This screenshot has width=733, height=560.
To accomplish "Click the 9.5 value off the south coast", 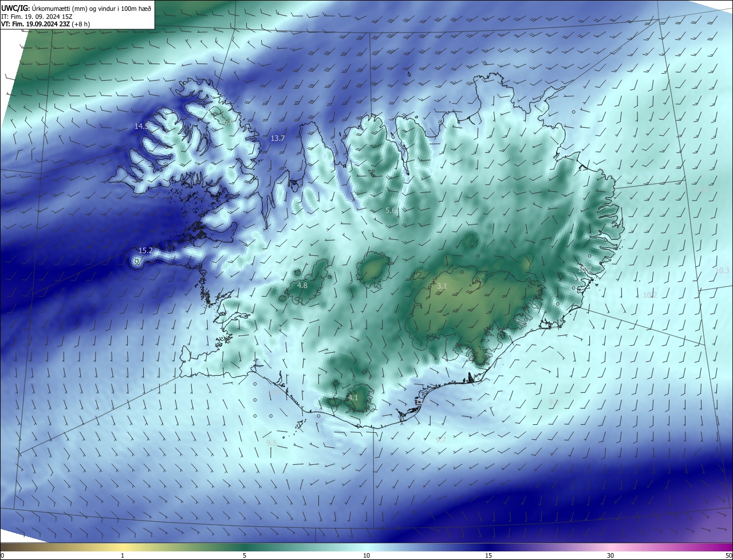I will [x=272, y=443].
